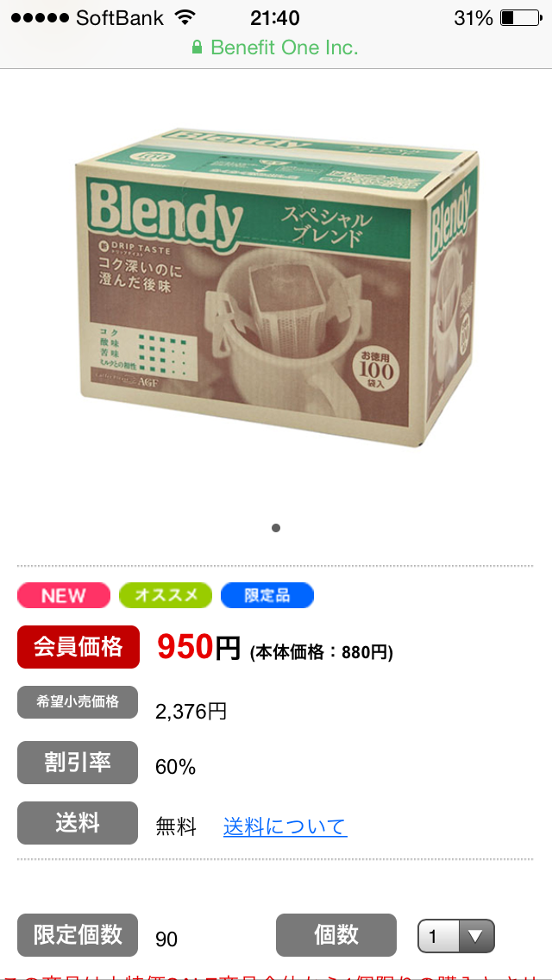Tap the red 会員価格 label
The height and width of the screenshot is (980, 552).
[78, 647]
